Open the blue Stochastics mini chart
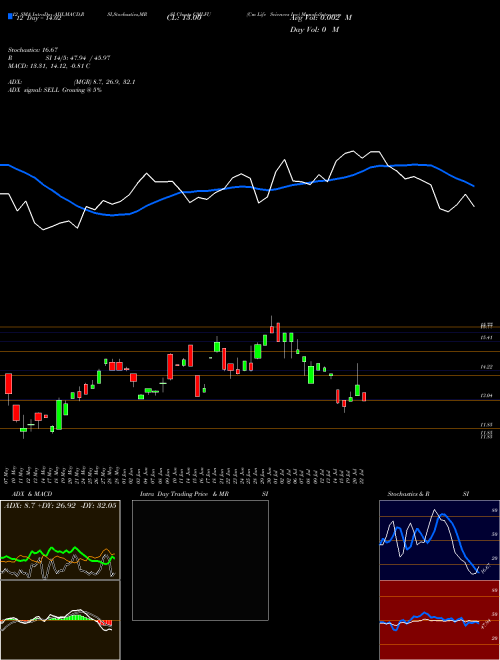 click(439, 540)
